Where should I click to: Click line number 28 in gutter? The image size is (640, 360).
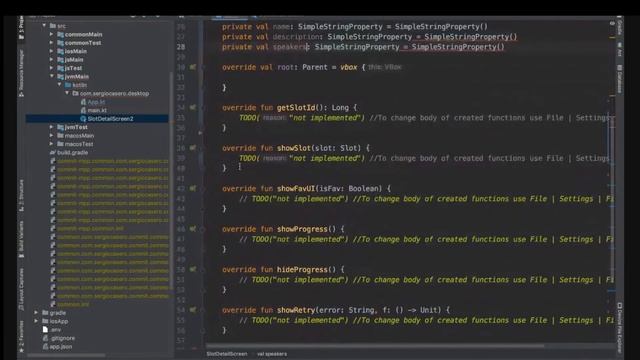(181, 47)
